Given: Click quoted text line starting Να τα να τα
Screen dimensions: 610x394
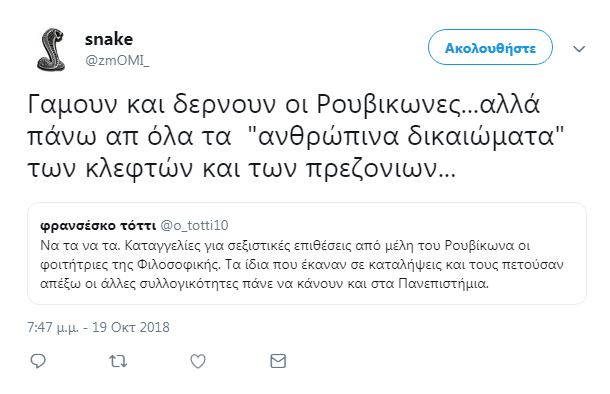Looking at the screenshot, I should [x=285, y=246].
